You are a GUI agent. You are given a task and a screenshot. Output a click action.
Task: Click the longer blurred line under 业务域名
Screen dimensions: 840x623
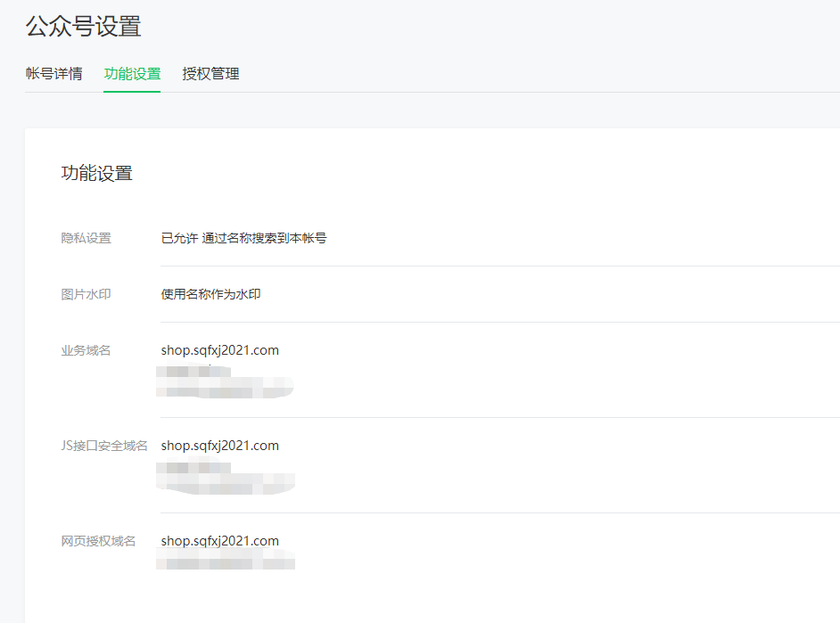click(x=225, y=388)
